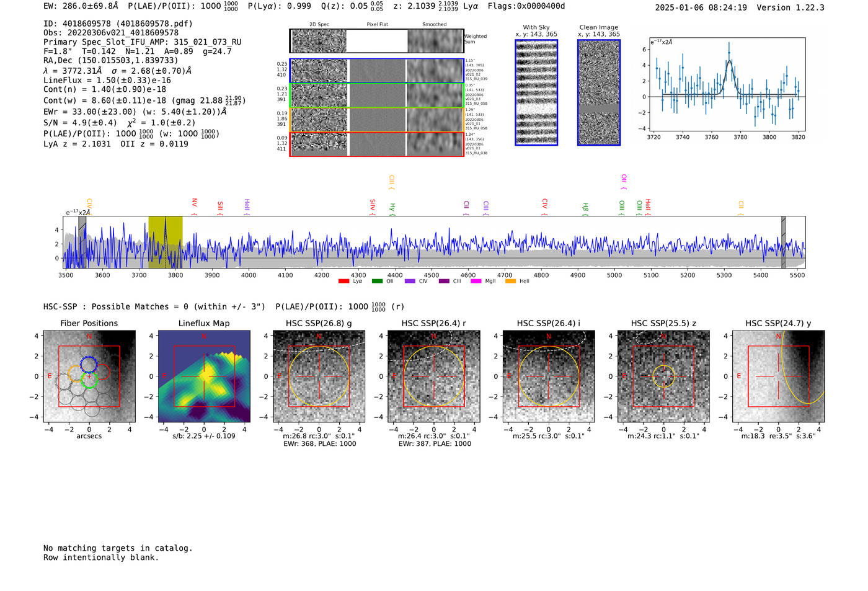
Task: Select the magenta OII line marker
Action: pyautogui.click(x=624, y=182)
